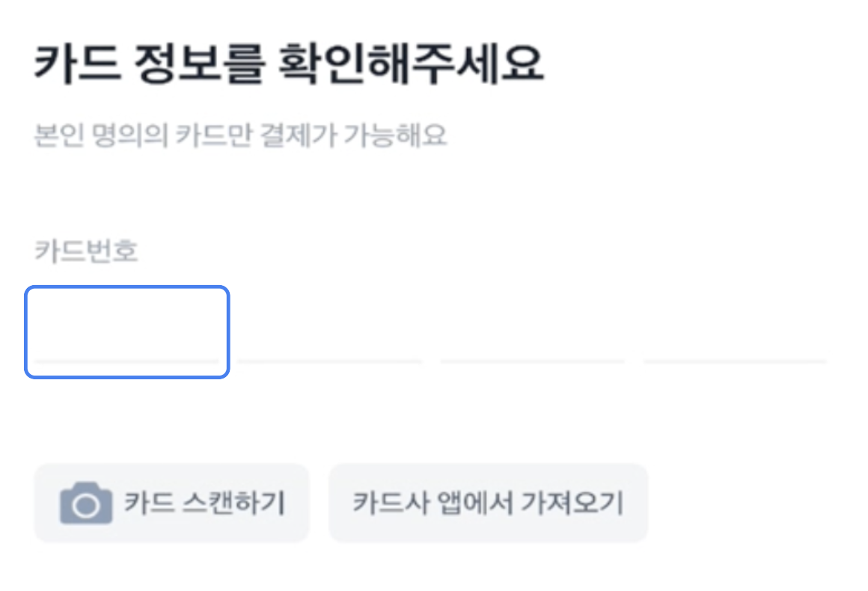This screenshot has height=591, width=868.
Task: Click inside the active card number box
Action: 127,331
